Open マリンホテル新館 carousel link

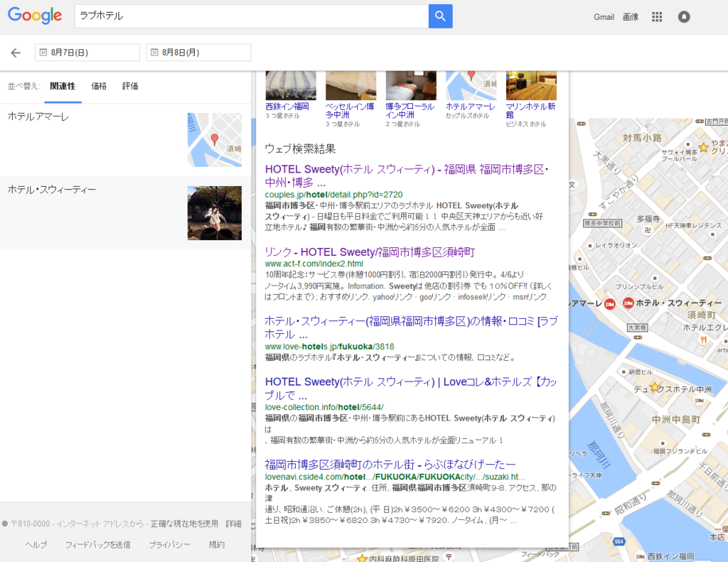pos(530,110)
